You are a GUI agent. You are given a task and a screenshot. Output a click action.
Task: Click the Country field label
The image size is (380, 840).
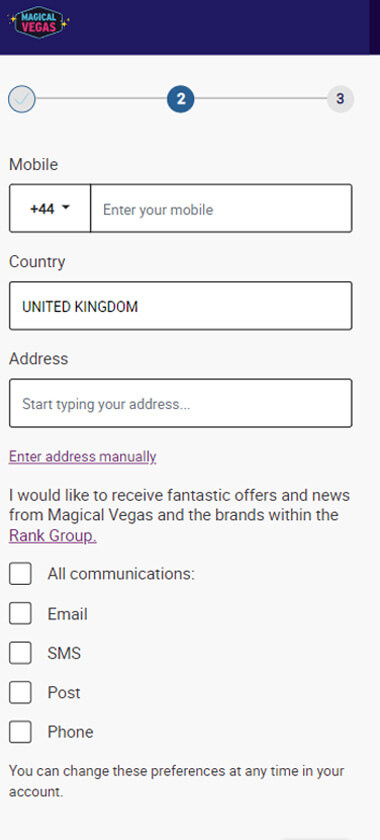tap(37, 262)
